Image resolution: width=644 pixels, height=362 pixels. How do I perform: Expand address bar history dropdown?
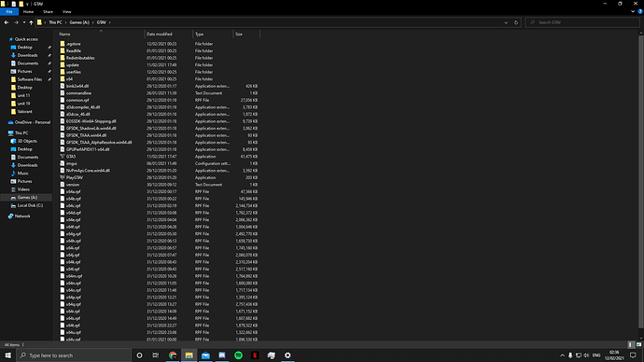click(506, 22)
